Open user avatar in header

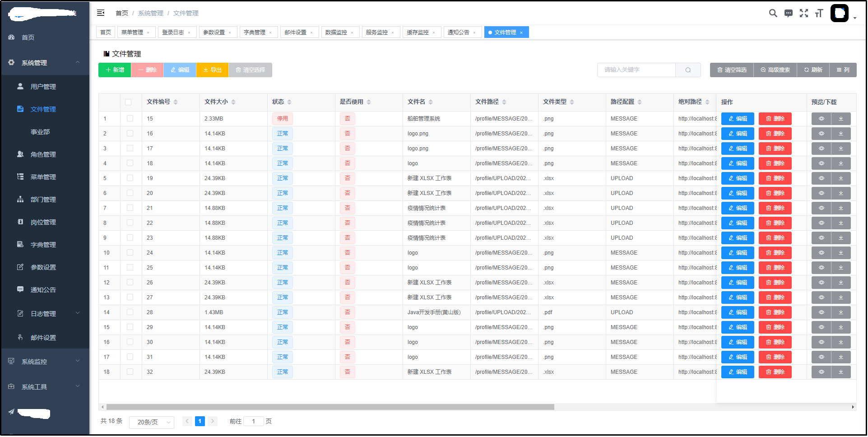pyautogui.click(x=840, y=13)
